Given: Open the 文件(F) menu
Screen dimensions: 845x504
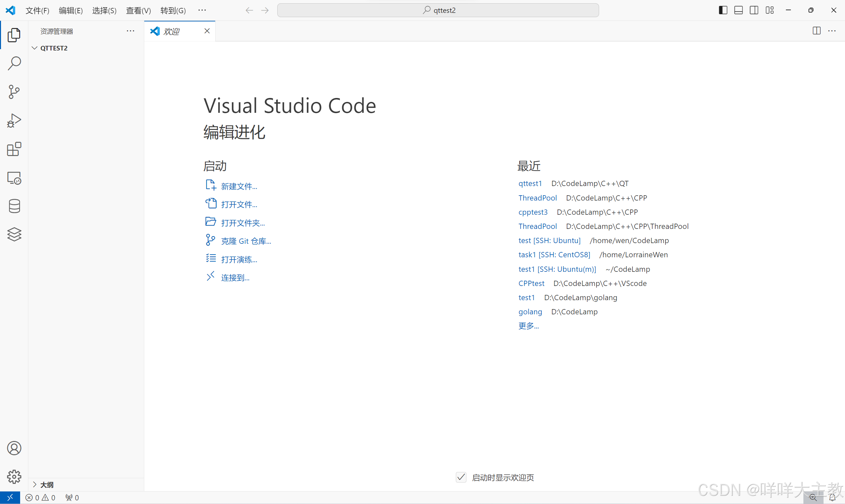Looking at the screenshot, I should pos(37,11).
